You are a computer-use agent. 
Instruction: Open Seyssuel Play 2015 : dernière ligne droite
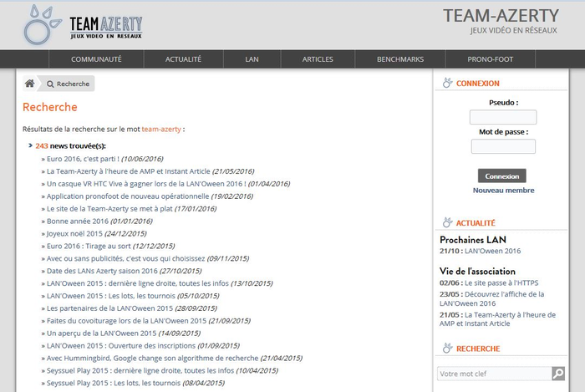click(x=140, y=371)
